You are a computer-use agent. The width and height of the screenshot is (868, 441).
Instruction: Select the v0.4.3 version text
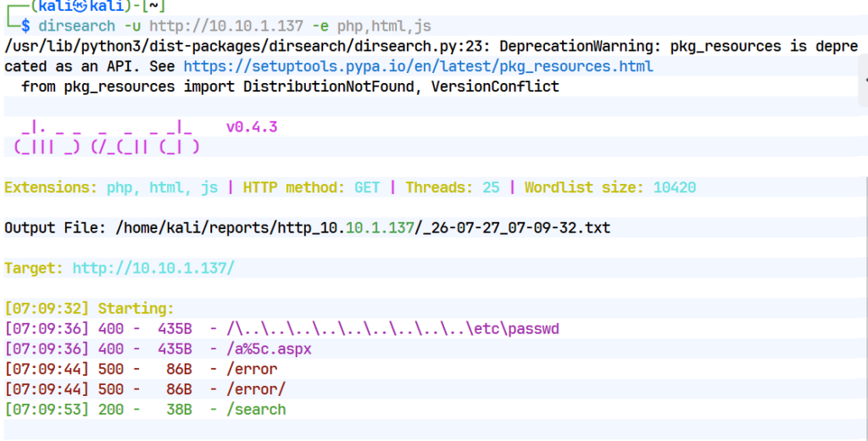click(252, 127)
